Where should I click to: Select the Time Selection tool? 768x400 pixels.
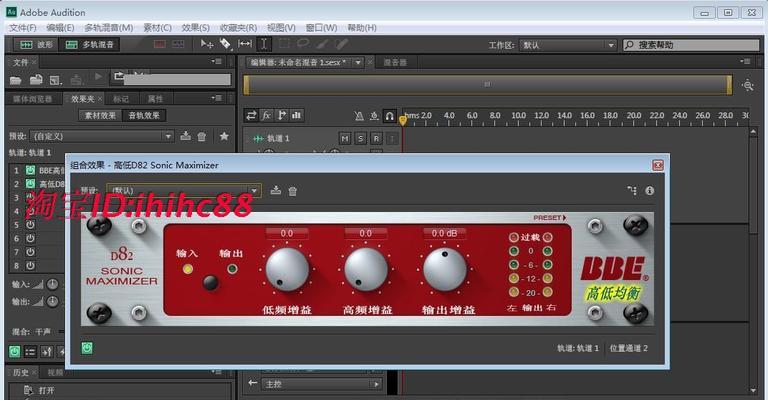tap(264, 44)
